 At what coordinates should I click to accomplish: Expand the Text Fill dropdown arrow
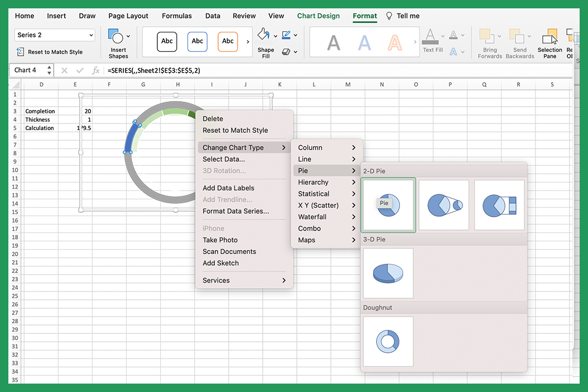point(443,36)
